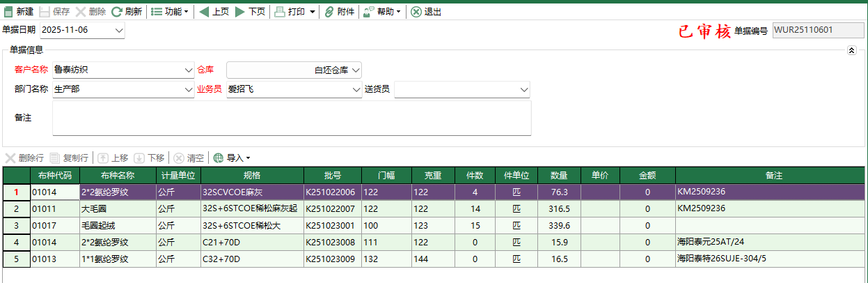Viewport: 868px width, 283px height.
Task: Select row number 5 header
Action: click(16, 259)
